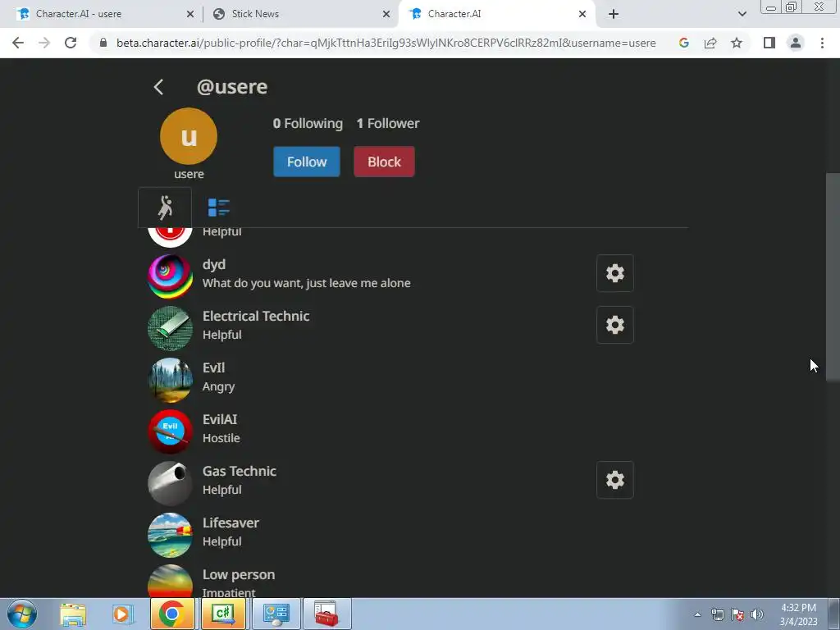Click the page vertical scrollbar thumb
This screenshot has height=630, width=840.
click(833, 276)
